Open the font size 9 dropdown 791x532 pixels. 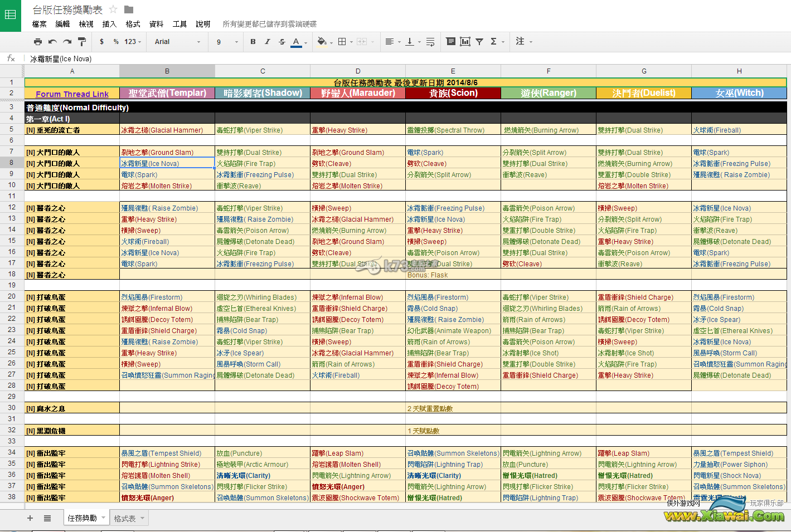227,42
